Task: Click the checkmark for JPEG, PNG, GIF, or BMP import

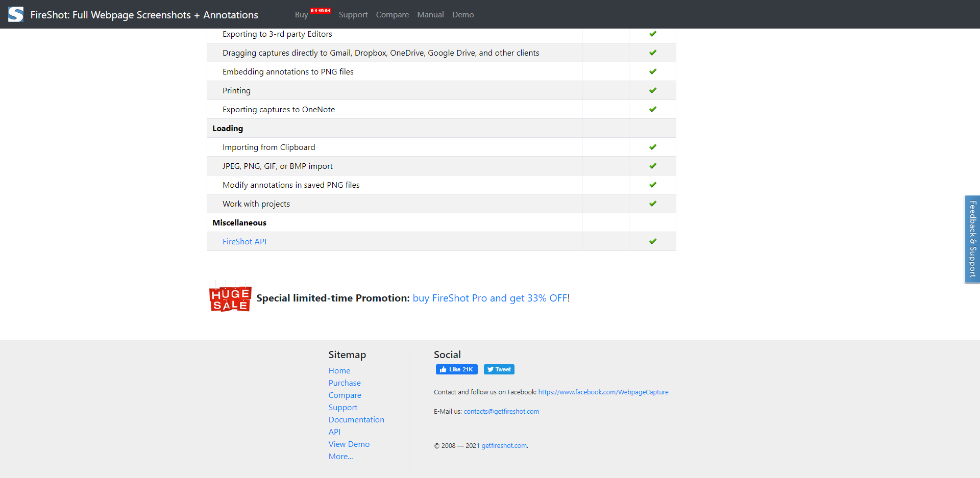Action: point(653,166)
